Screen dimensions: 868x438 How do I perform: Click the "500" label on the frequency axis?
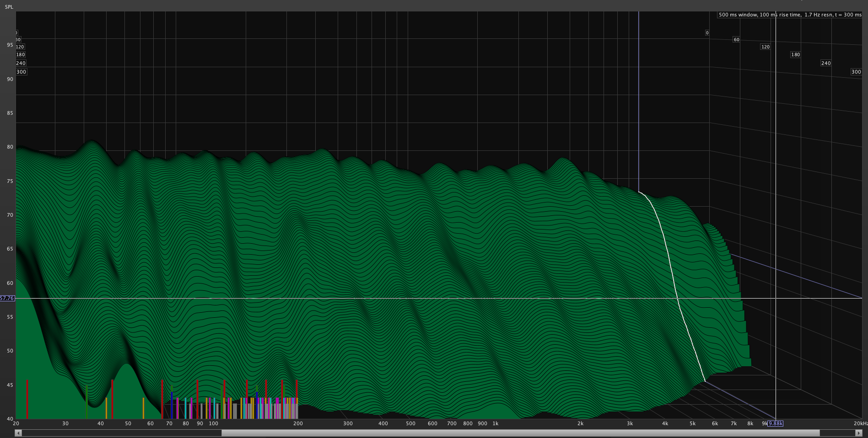[411, 423]
